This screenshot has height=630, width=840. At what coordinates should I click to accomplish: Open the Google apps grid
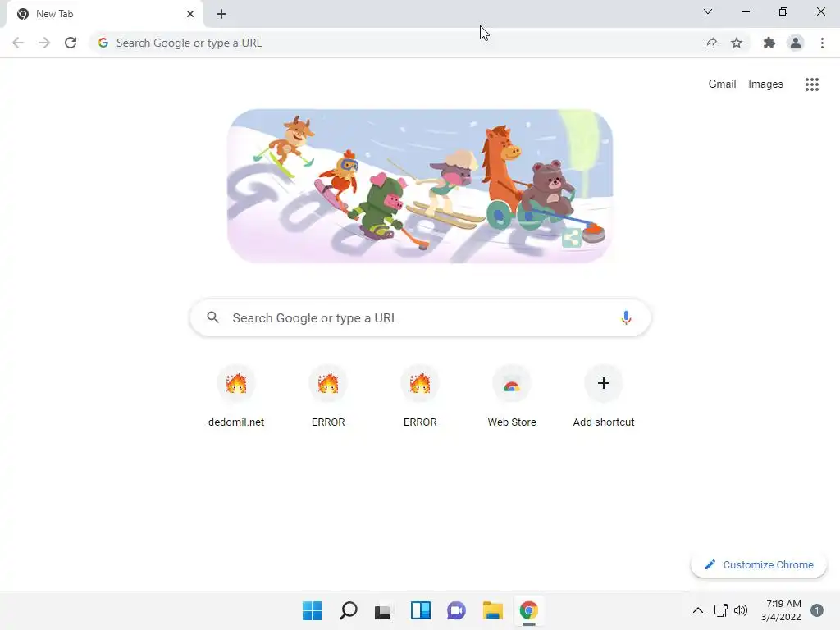click(811, 84)
